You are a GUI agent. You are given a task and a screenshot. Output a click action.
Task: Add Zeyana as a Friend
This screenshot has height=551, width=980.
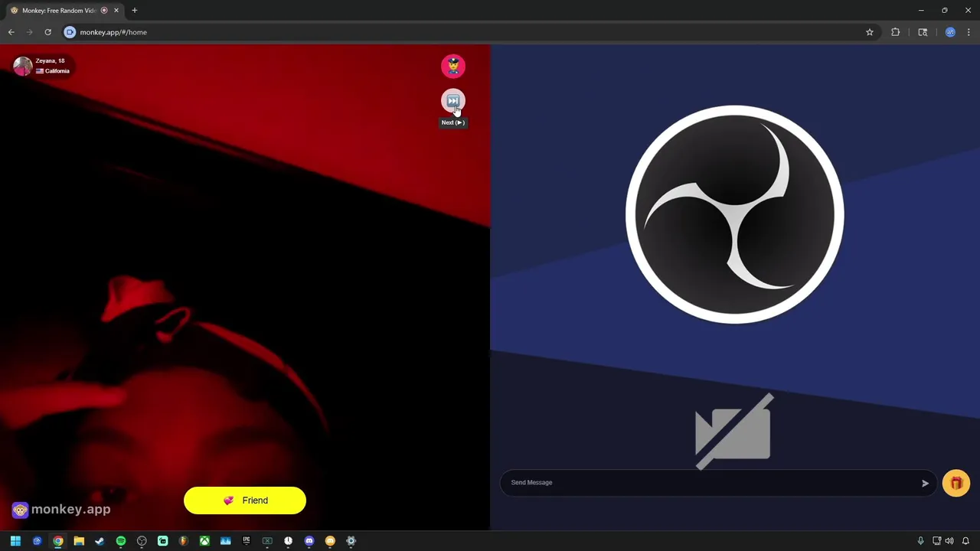pos(245,500)
